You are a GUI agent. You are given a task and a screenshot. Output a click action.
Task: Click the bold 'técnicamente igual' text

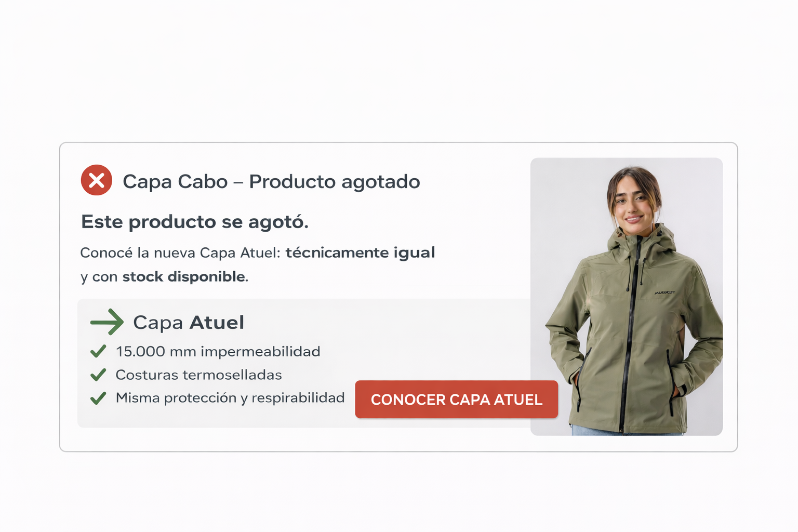coord(360,252)
